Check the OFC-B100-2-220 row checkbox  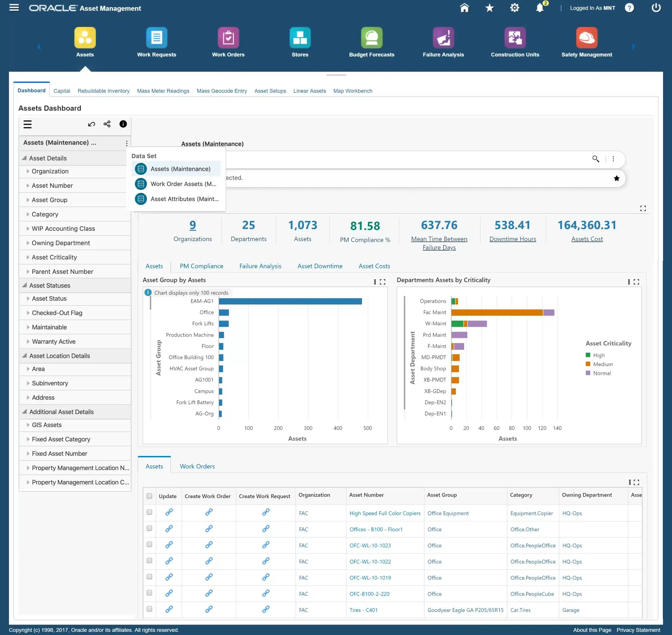[149, 592]
